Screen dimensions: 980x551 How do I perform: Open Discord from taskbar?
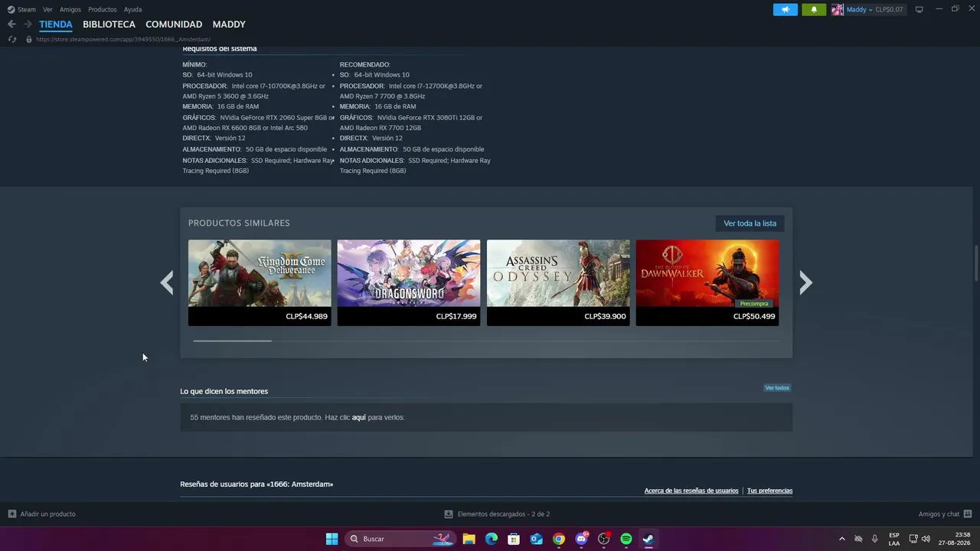(582, 539)
